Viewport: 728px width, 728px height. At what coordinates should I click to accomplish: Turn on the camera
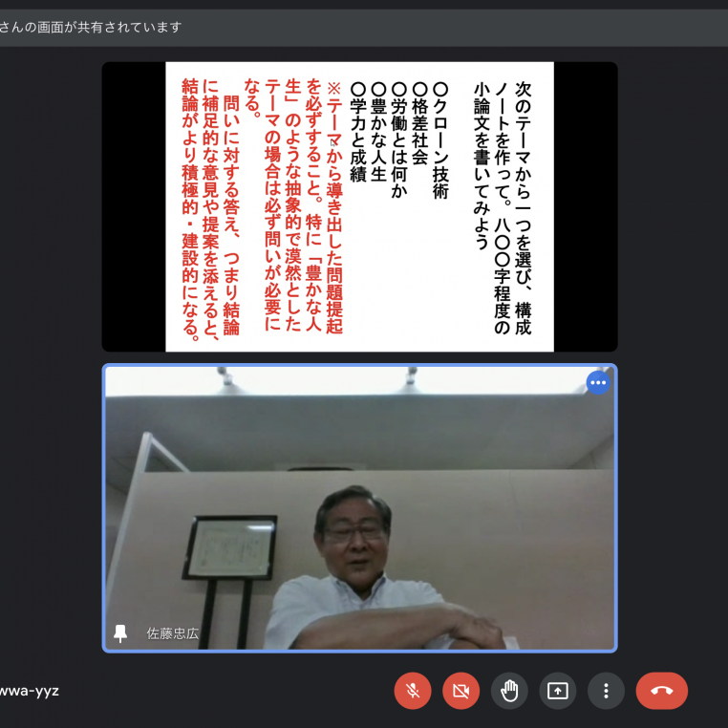[x=460, y=691]
